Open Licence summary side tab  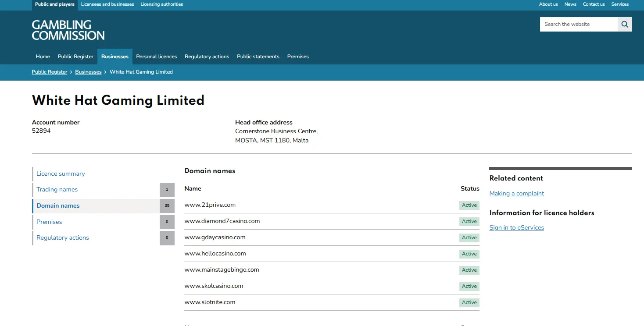(x=103, y=174)
